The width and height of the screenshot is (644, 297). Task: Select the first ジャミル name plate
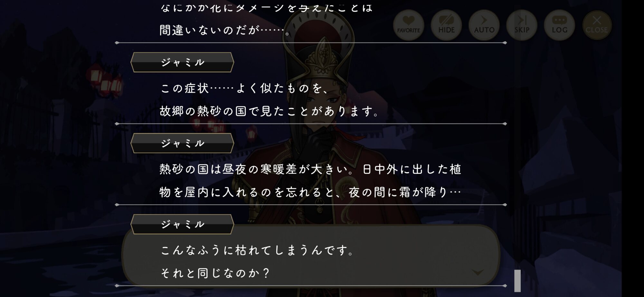[x=182, y=62]
